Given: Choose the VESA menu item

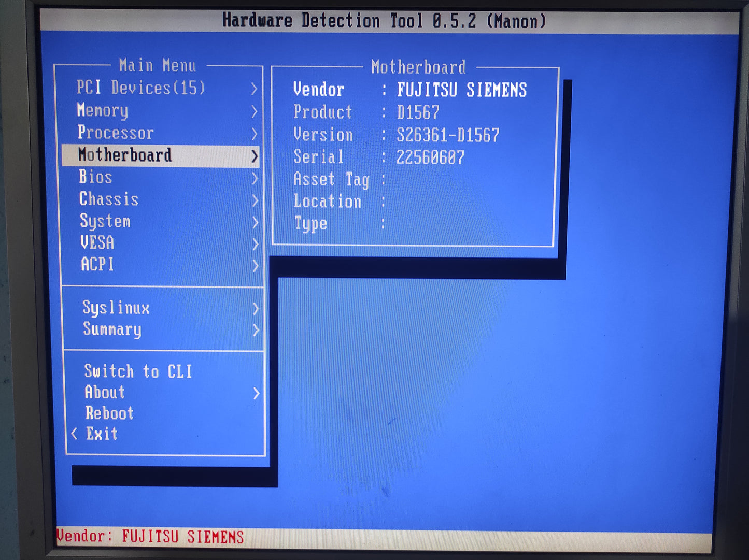Looking at the screenshot, I should click(x=97, y=242).
